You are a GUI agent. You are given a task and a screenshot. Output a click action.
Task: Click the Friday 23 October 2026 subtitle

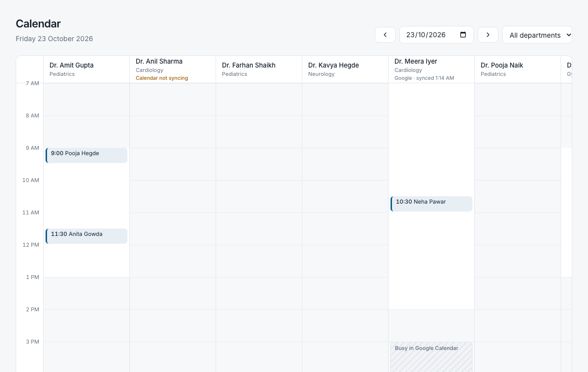(x=54, y=39)
